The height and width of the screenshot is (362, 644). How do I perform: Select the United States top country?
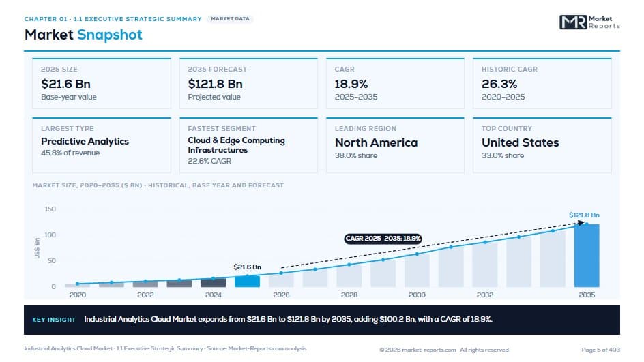click(521, 142)
